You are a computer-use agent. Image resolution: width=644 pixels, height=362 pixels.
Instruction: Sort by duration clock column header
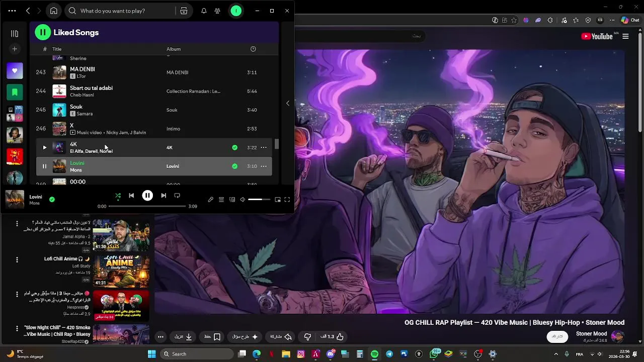pos(253,49)
